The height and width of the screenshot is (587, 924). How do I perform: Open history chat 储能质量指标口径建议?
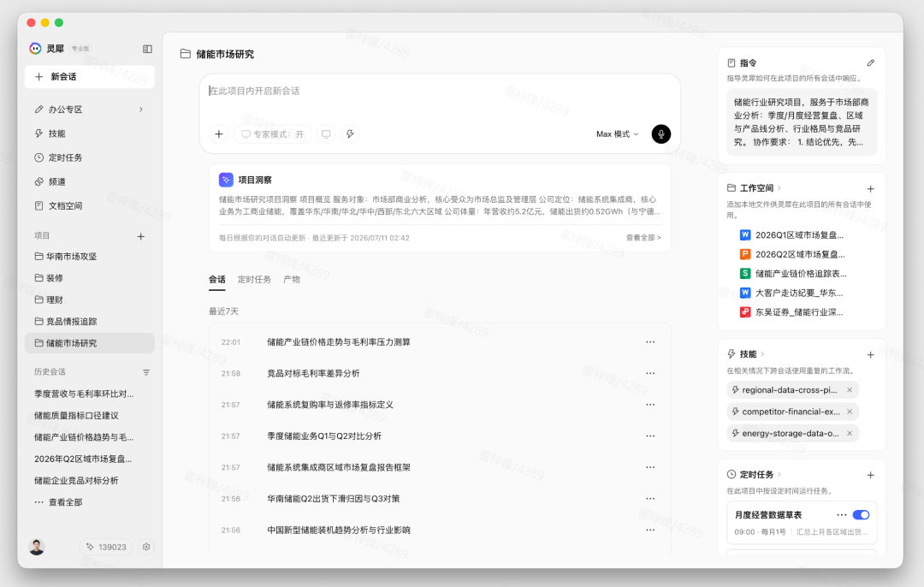pyautogui.click(x=77, y=416)
